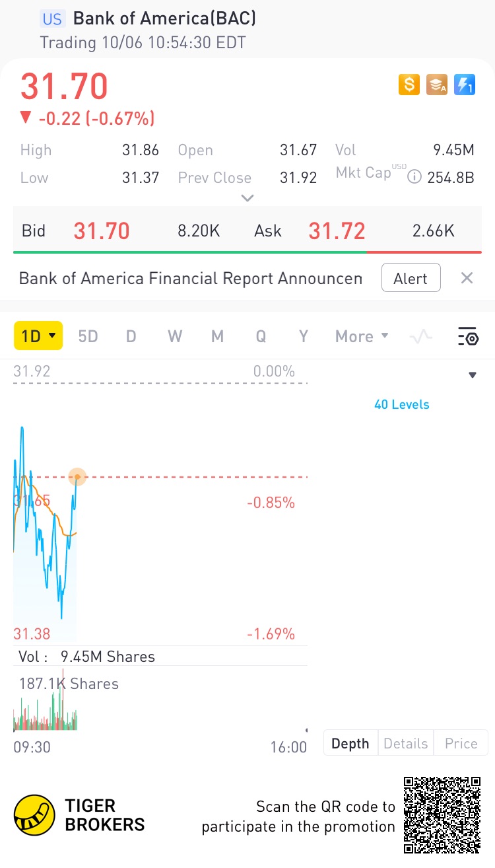This screenshot has height=868, width=495.
Task: Open the More timeframes dropdown
Action: (362, 336)
